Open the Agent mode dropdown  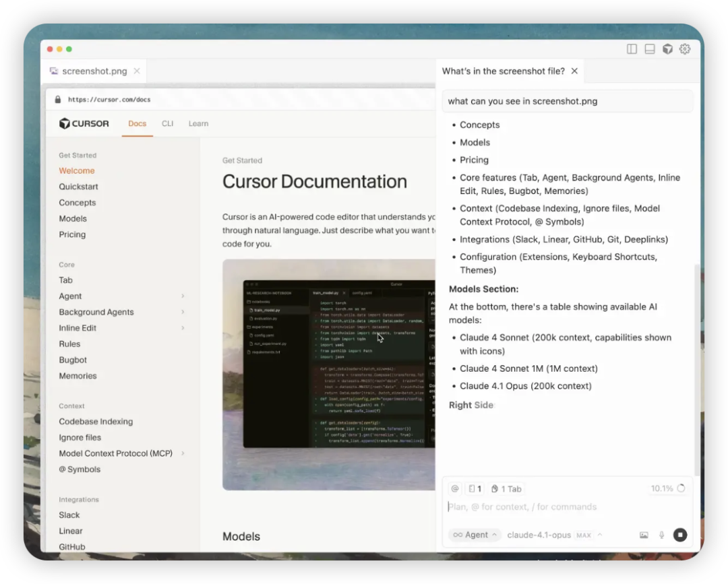[475, 535]
